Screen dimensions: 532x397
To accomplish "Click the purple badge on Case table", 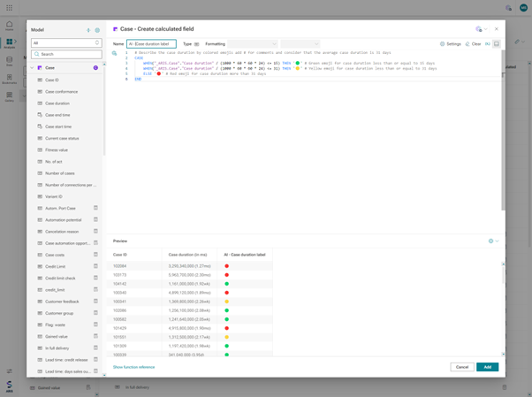I will coord(95,68).
